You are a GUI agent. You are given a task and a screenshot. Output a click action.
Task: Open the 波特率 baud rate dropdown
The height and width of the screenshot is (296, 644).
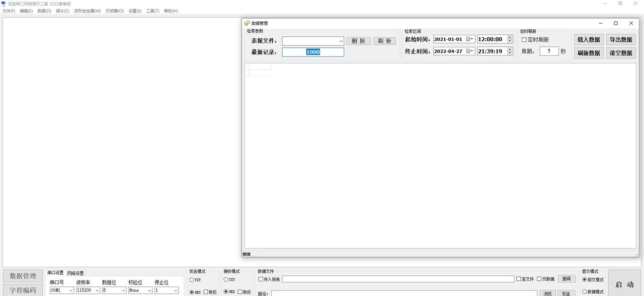coord(97,290)
